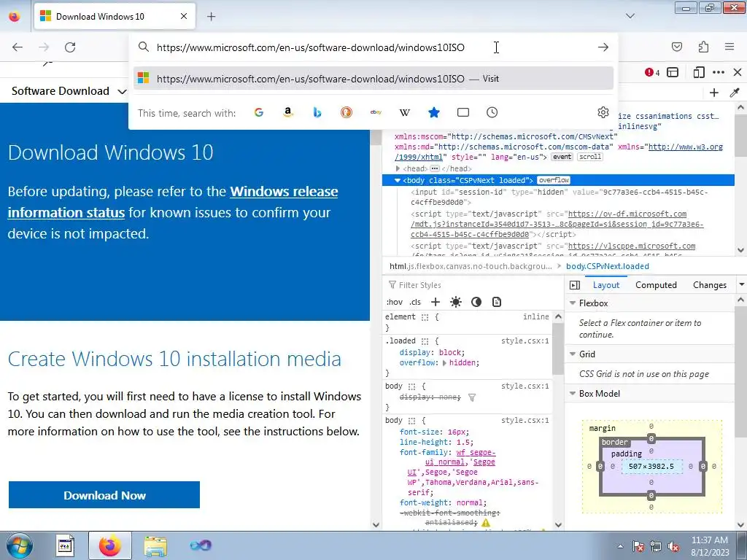This screenshot has height=560, width=747.
Task: Open the Firefox application menu
Action: (729, 47)
